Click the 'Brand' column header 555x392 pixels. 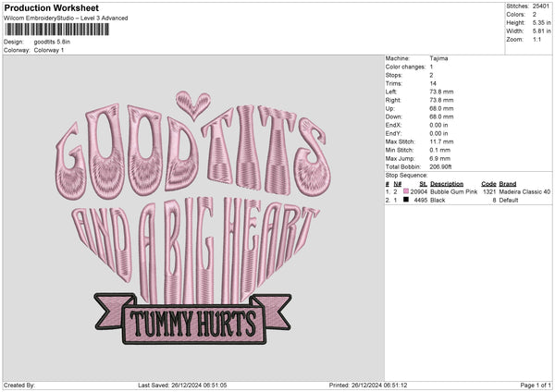pos(508,184)
